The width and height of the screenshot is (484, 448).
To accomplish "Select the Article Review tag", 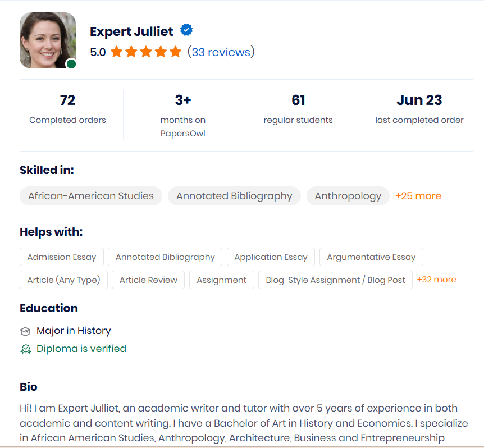I will pyautogui.click(x=148, y=280).
